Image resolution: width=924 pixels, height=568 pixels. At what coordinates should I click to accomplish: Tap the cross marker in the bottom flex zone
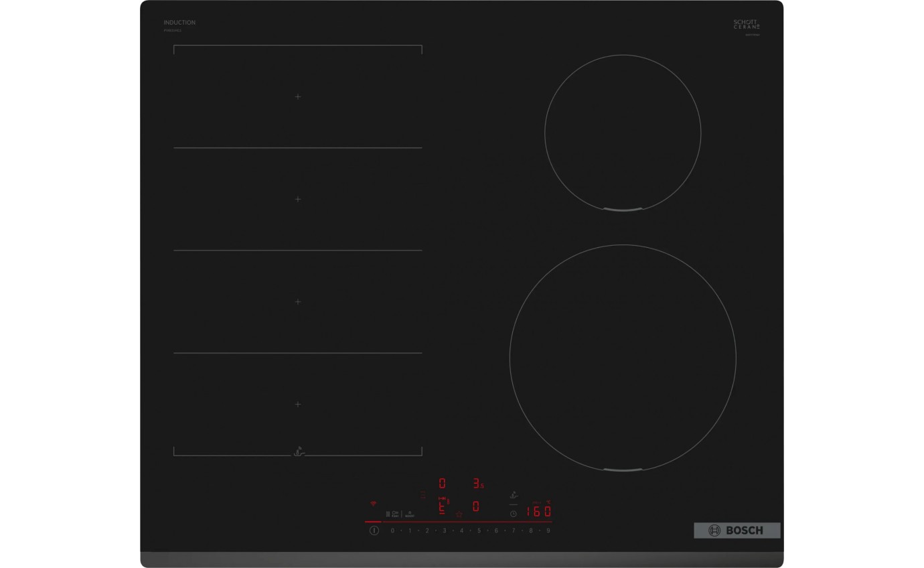tap(297, 404)
